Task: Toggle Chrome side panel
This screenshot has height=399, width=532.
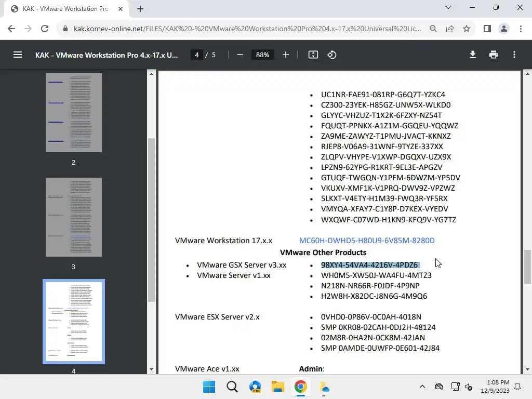Action: (x=487, y=29)
